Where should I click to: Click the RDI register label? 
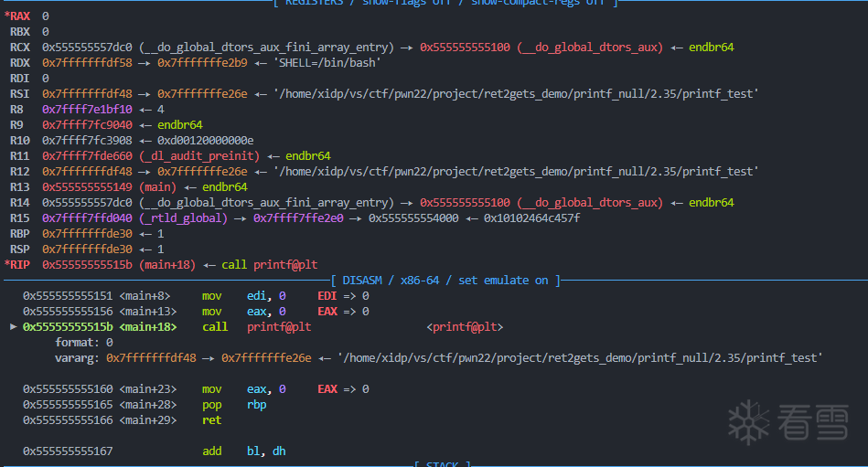(20, 78)
